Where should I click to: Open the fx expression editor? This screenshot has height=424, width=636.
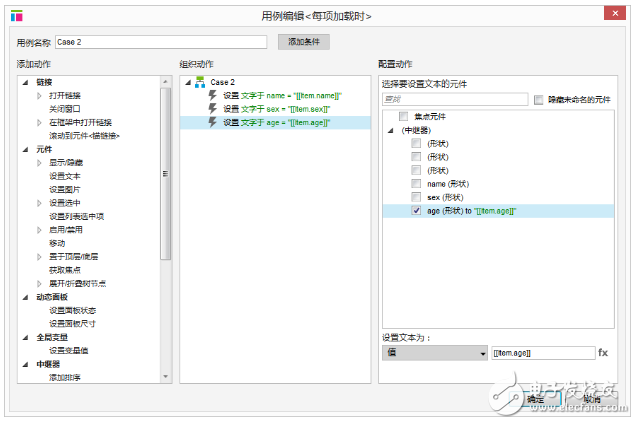pyautogui.click(x=603, y=353)
